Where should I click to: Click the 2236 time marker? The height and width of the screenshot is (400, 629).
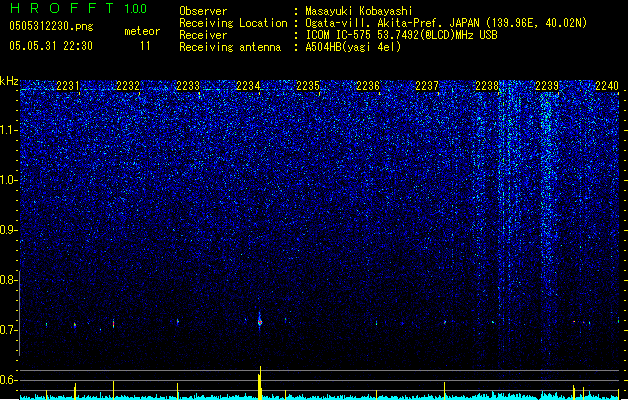[368, 85]
